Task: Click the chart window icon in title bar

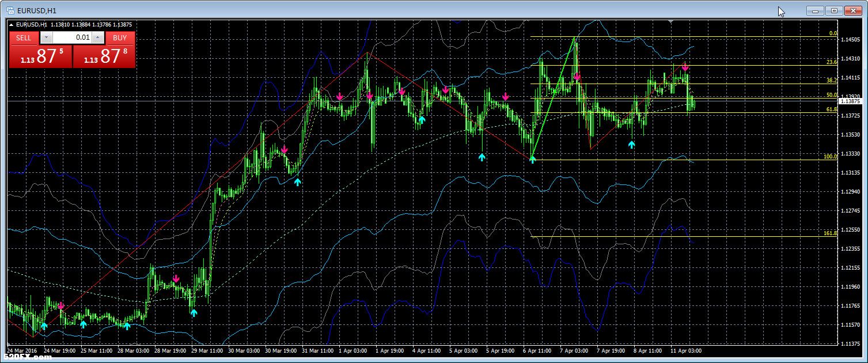Action: point(10,10)
